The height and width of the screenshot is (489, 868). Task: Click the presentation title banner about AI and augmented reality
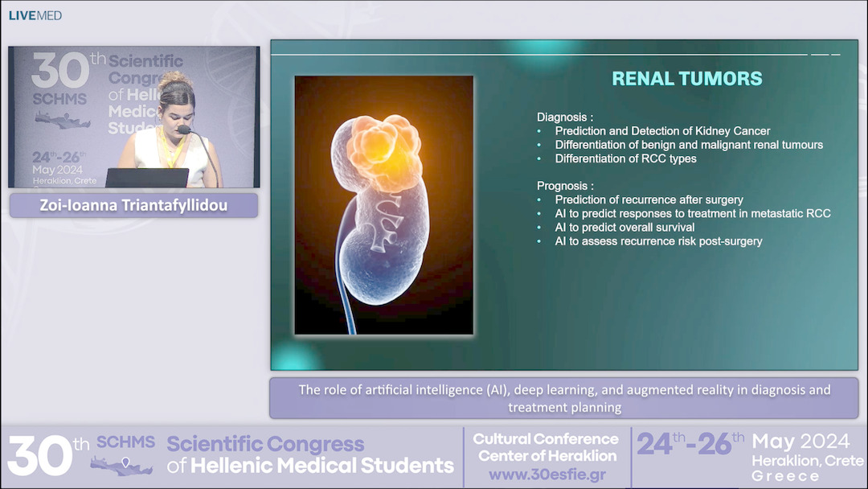(563, 397)
